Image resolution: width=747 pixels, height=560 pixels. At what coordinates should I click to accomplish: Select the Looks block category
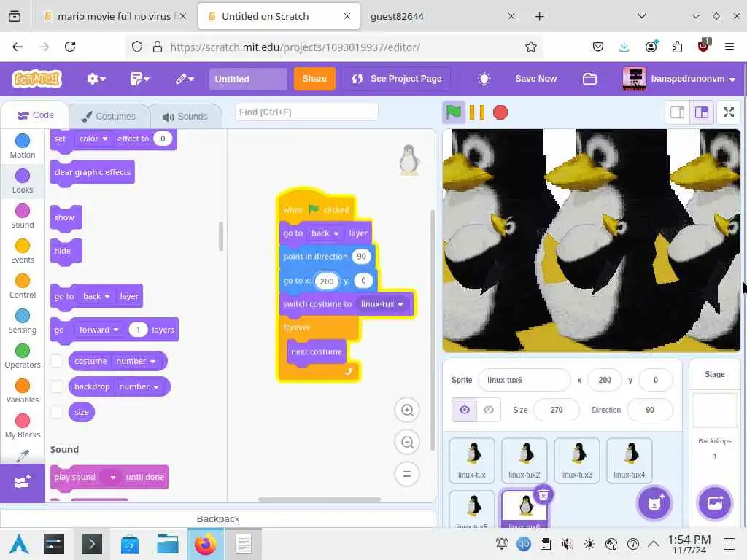[x=23, y=181]
